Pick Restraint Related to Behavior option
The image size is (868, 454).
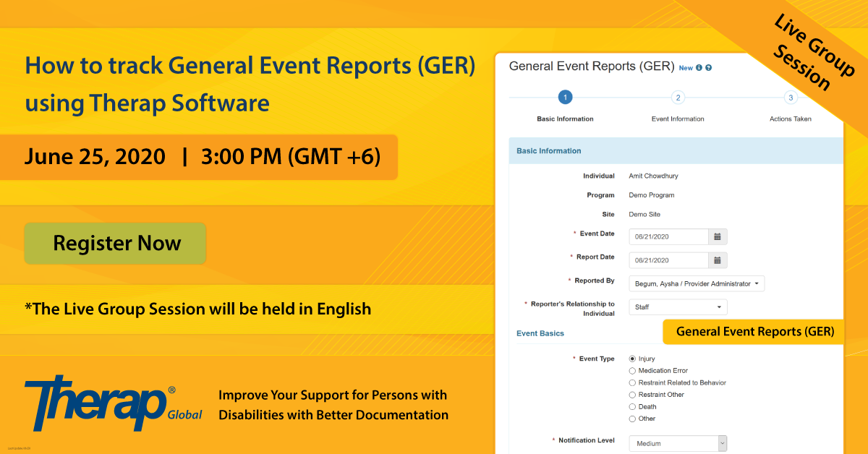pyautogui.click(x=633, y=383)
